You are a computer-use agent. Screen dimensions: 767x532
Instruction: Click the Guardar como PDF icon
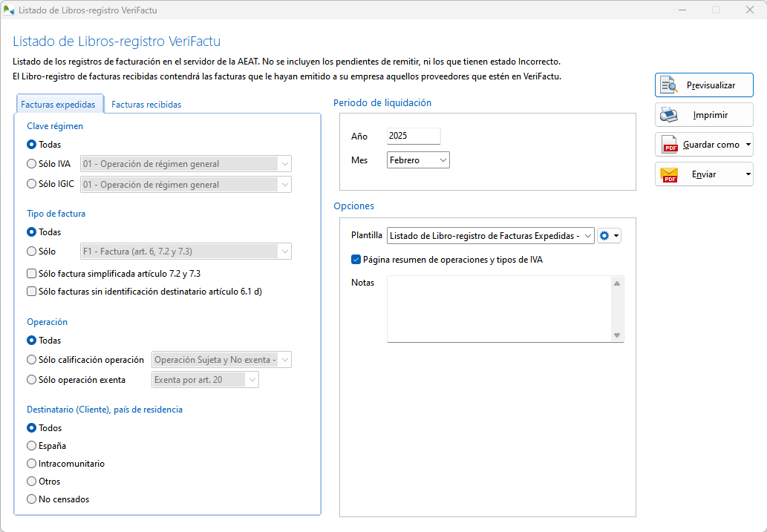[x=670, y=145]
